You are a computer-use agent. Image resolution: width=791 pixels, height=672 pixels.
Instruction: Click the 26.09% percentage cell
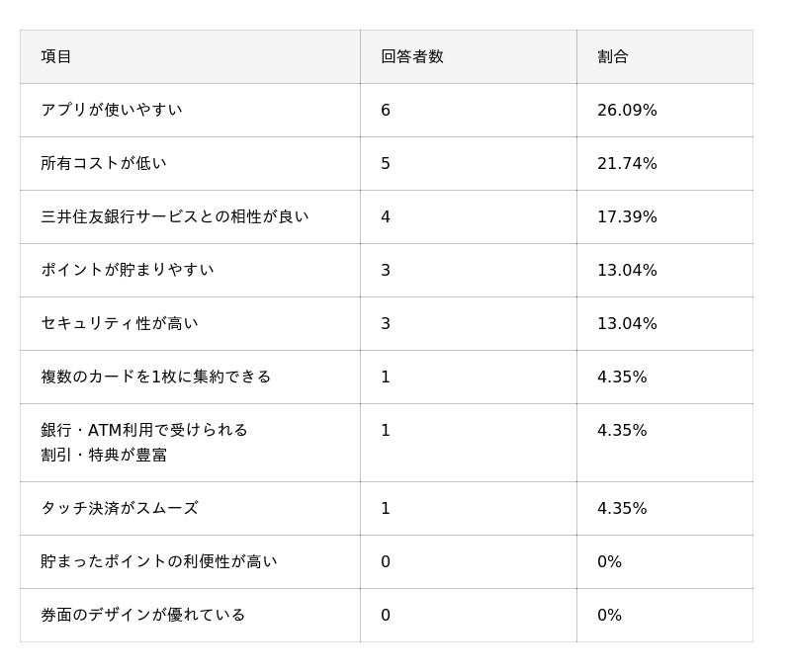pos(627,110)
